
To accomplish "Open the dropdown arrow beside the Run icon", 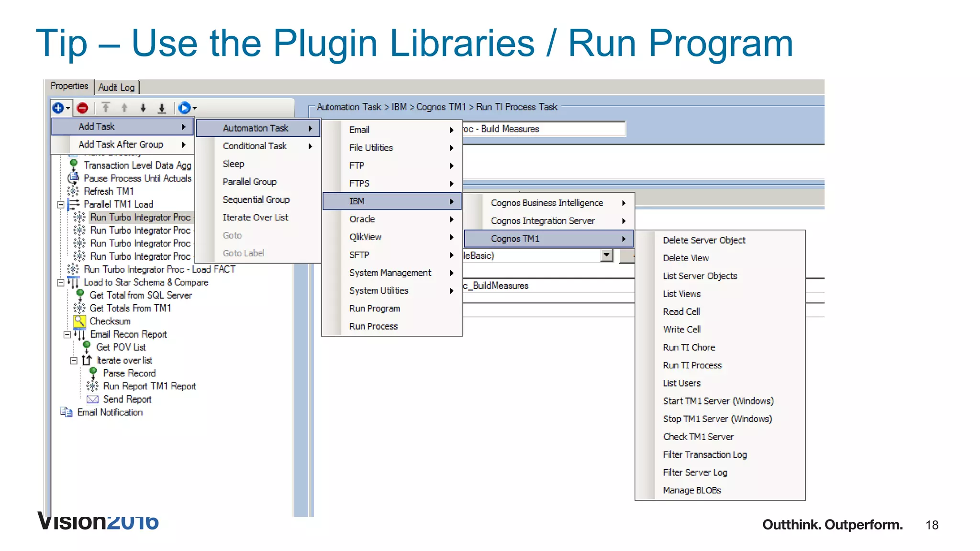I will [195, 108].
